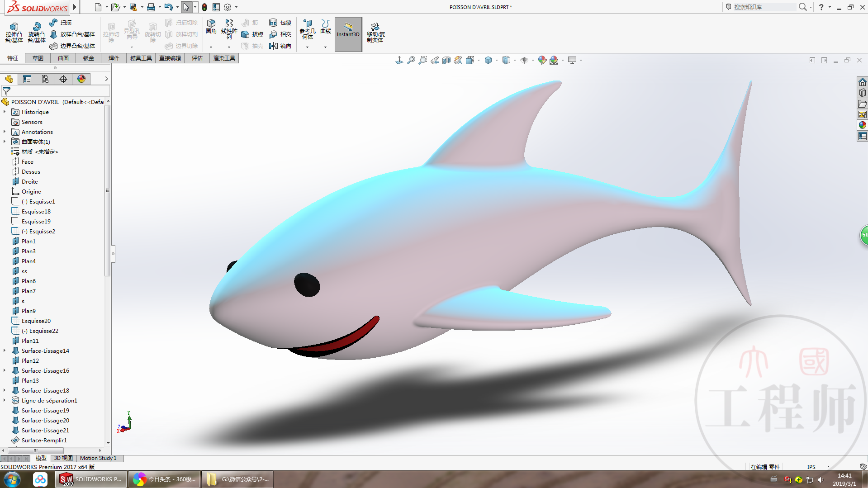Switch to the 曲面 (Surfaces) tab
This screenshot has height=488, width=868.
coord(63,58)
